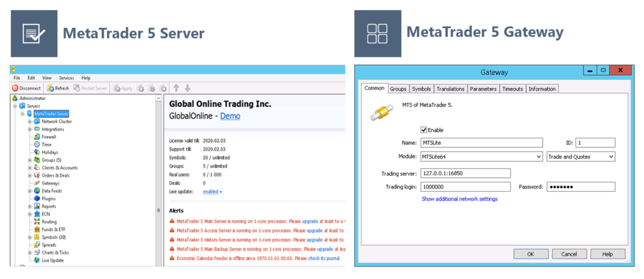Switch to the Parameters tab
644x279 pixels.
(484, 89)
